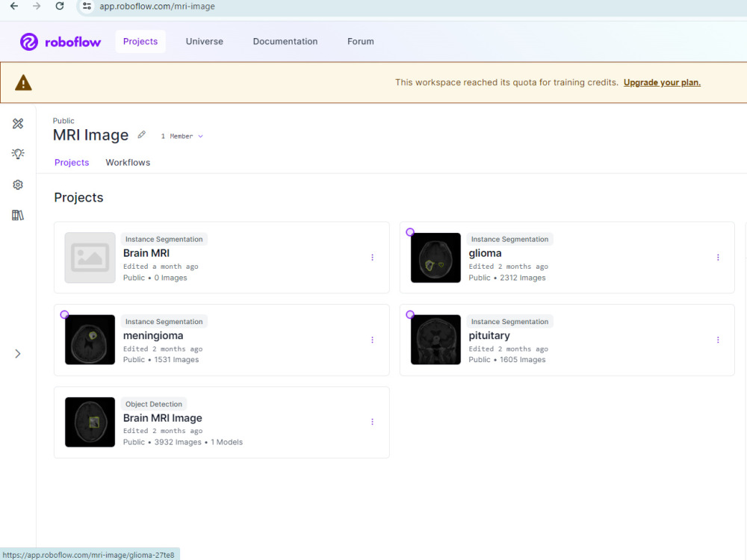Go back using the browser back arrow
This screenshot has height=560, width=747.
[14, 6]
